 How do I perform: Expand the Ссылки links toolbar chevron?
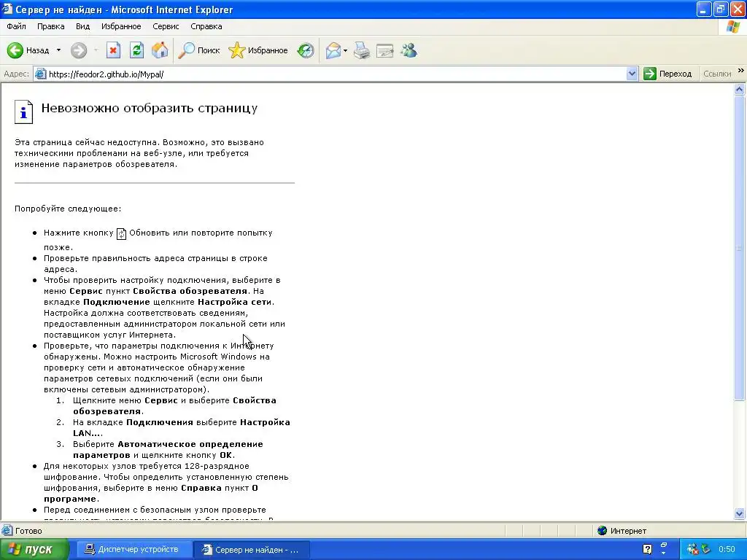click(x=741, y=71)
